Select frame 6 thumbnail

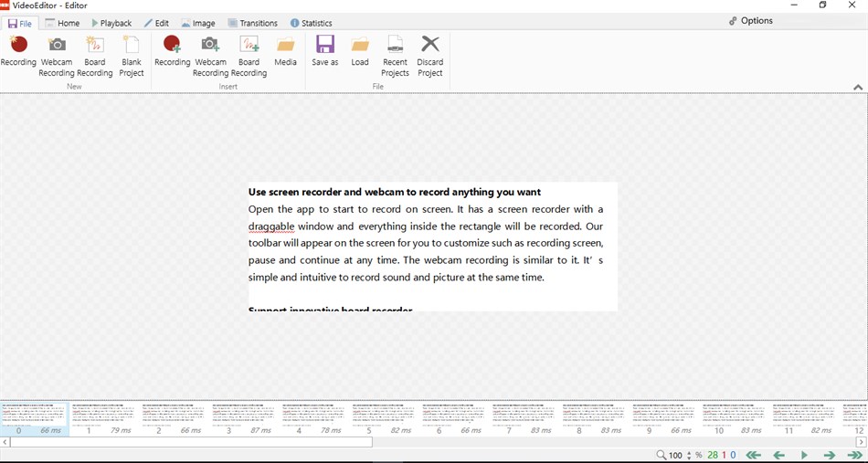click(455, 419)
